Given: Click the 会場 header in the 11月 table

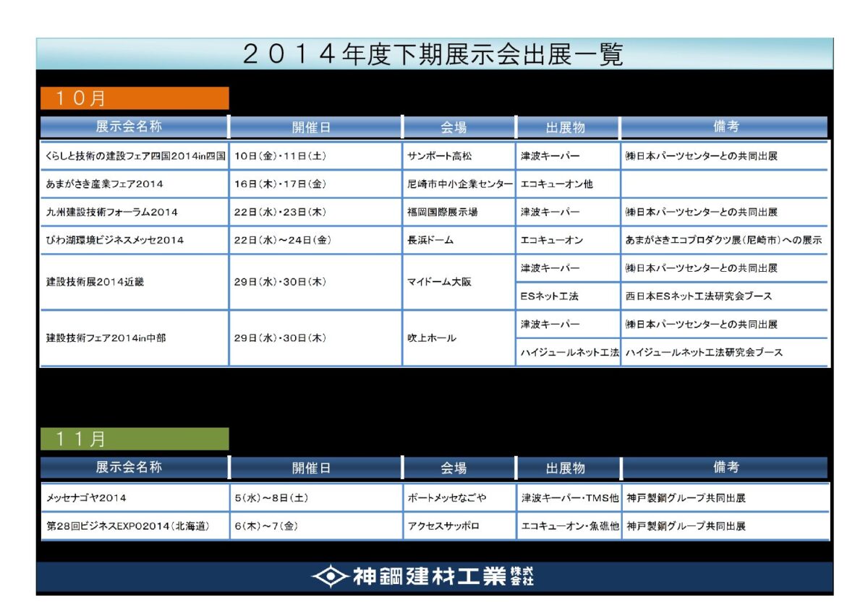Looking at the screenshot, I should click(x=459, y=468).
